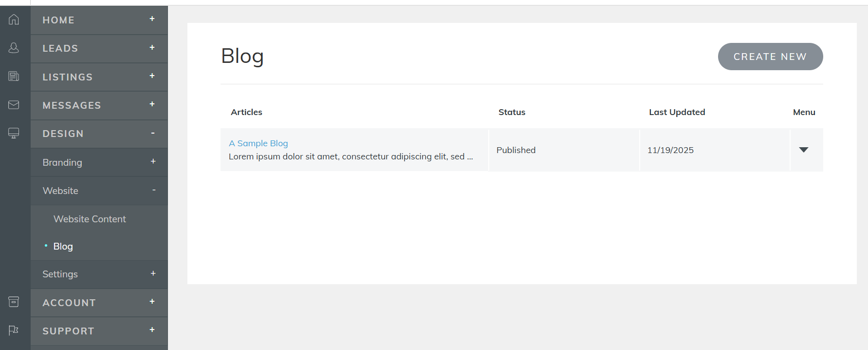Click the Blog page heading
The height and width of the screenshot is (350, 868).
click(x=242, y=56)
